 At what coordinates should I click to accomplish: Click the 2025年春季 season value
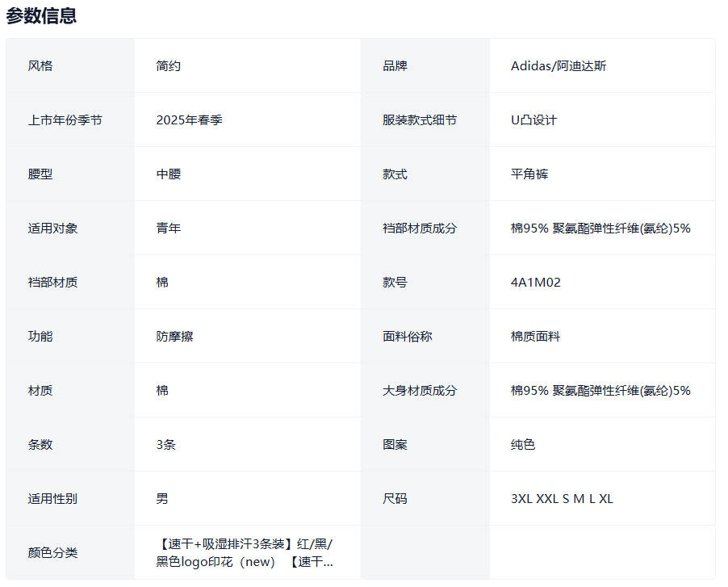click(190, 120)
